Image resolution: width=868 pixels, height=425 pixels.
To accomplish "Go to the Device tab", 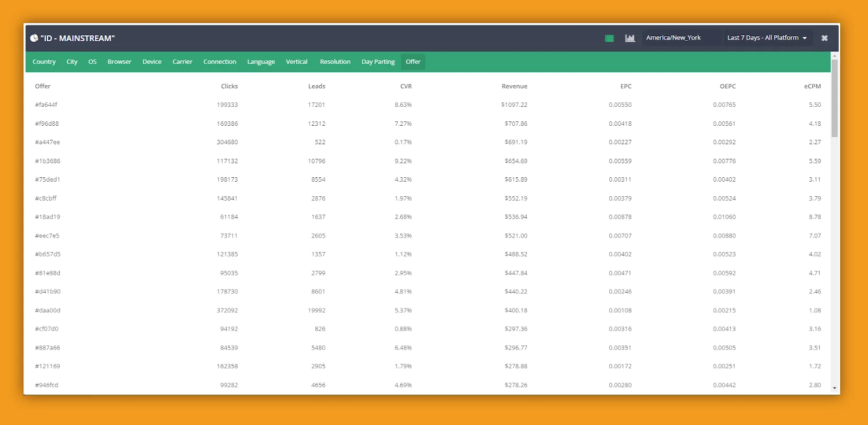I will [152, 62].
